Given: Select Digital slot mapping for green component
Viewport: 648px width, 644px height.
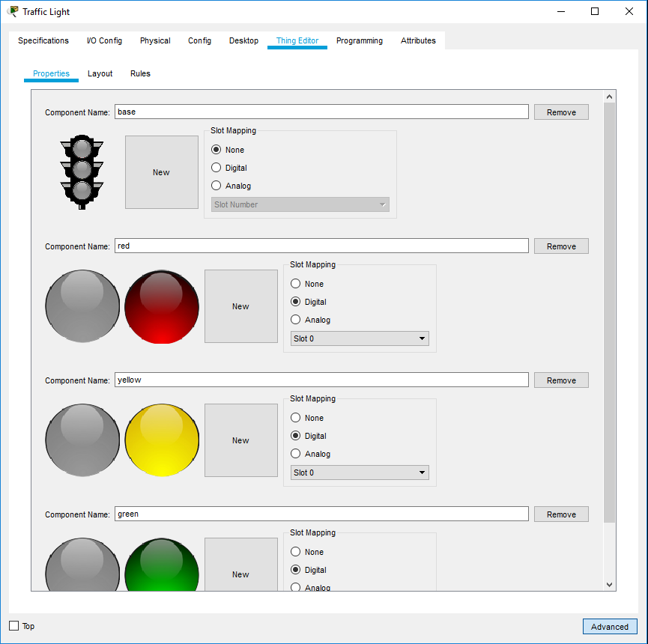Looking at the screenshot, I should 295,570.
